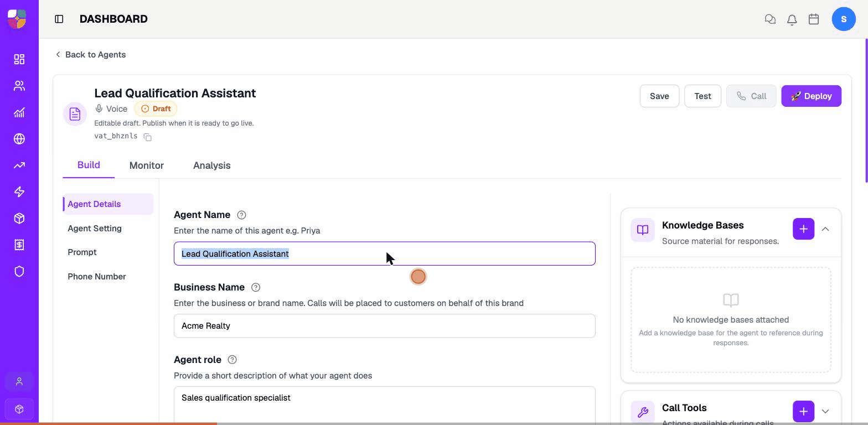Click the agent document icon
868x425 pixels.
(75, 115)
